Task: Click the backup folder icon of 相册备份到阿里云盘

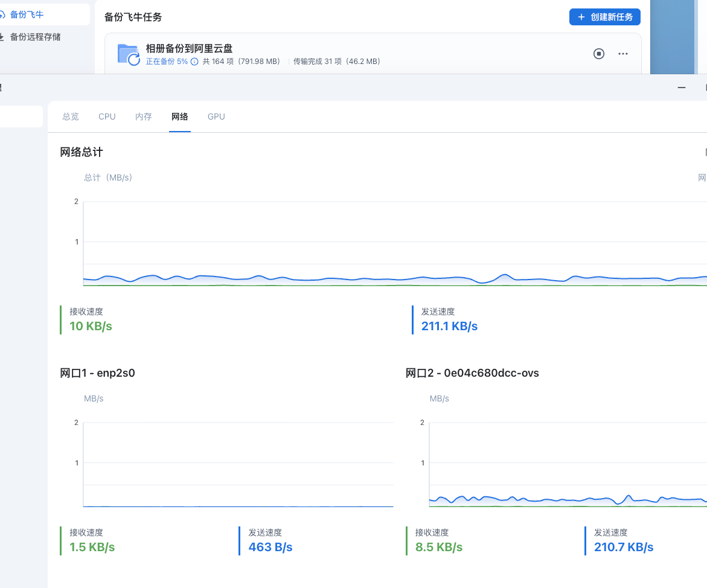Action: (129, 55)
